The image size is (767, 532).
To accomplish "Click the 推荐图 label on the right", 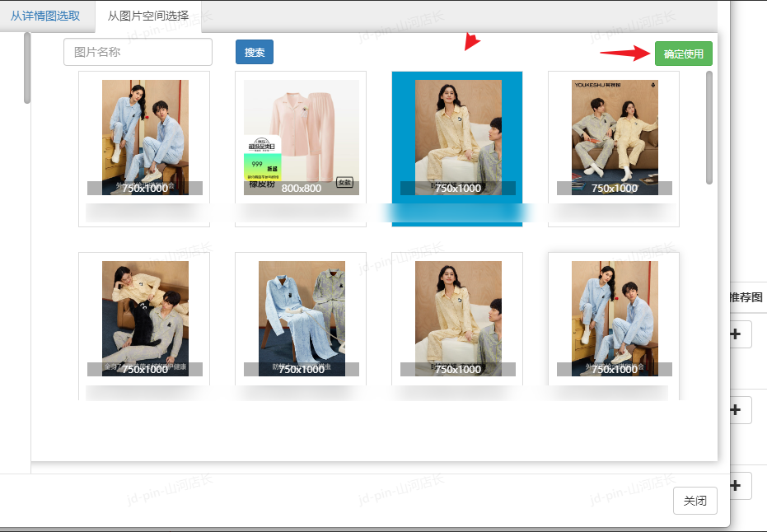I will [x=746, y=297].
